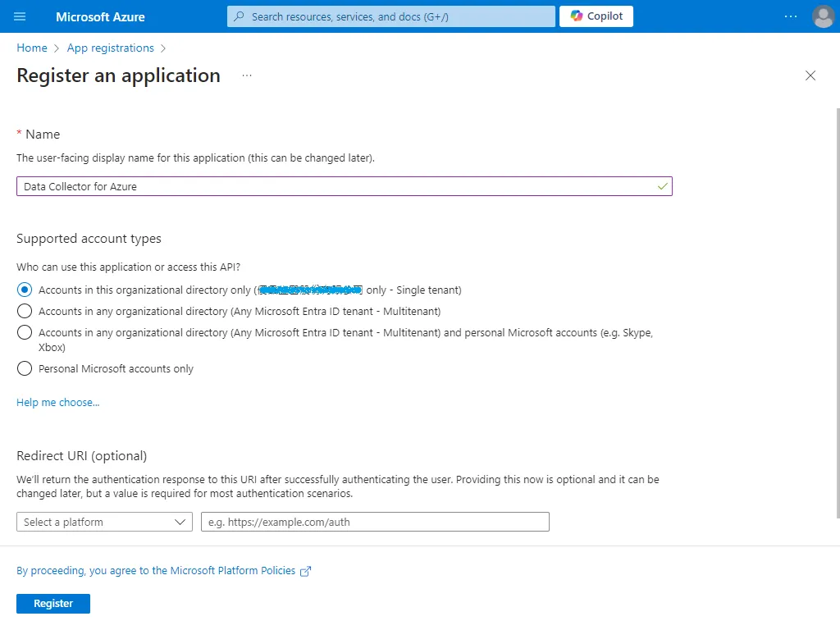Click the green validation checkmark in Name field

click(663, 186)
